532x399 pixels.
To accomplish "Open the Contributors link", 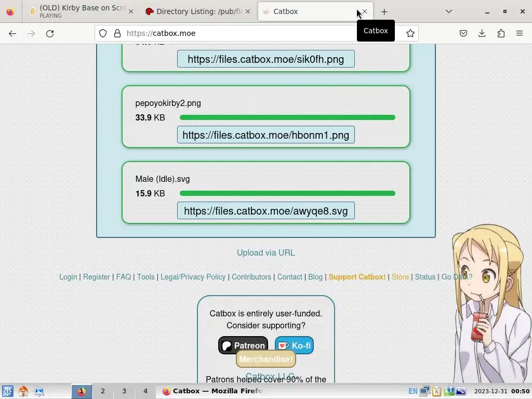I will pyautogui.click(x=251, y=277).
